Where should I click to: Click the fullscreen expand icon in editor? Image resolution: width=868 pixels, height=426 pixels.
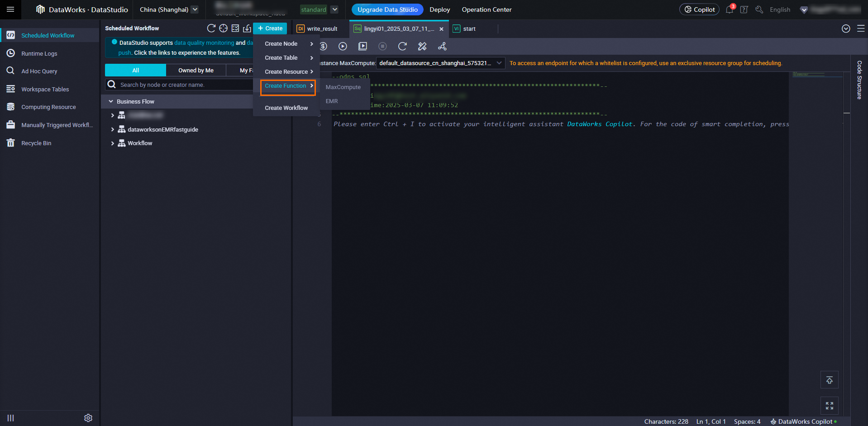click(x=829, y=406)
